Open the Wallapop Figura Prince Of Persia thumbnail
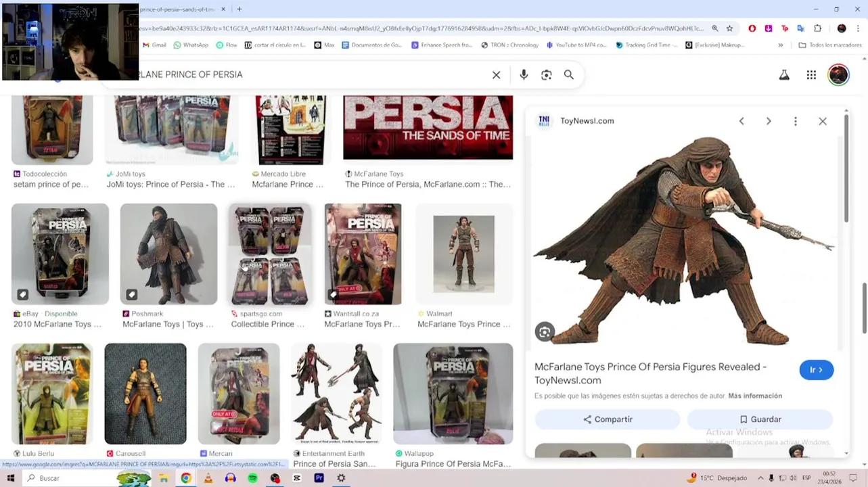The image size is (868, 487). pos(453,394)
